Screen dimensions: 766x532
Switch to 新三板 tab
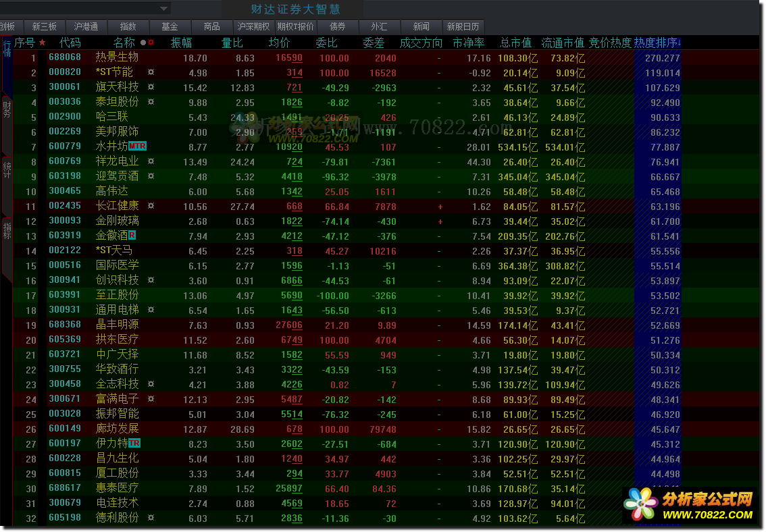coord(45,26)
